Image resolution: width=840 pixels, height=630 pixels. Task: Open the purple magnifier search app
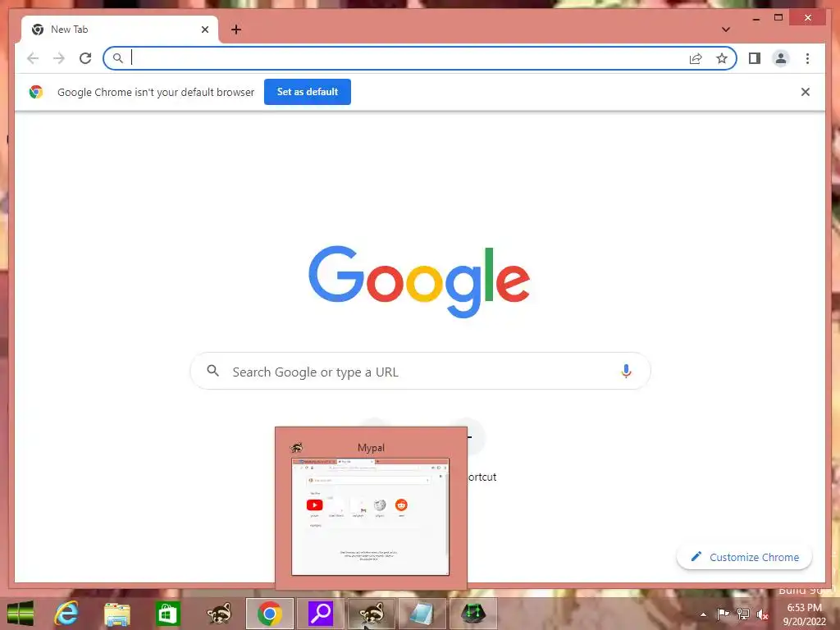click(x=321, y=614)
